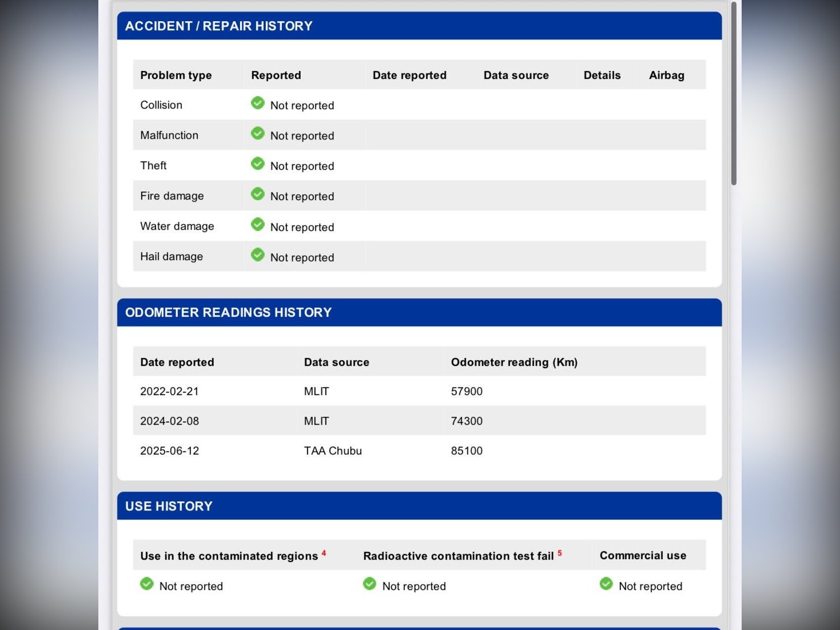
Task: Select the Odometer Readings History header
Action: [x=228, y=313]
